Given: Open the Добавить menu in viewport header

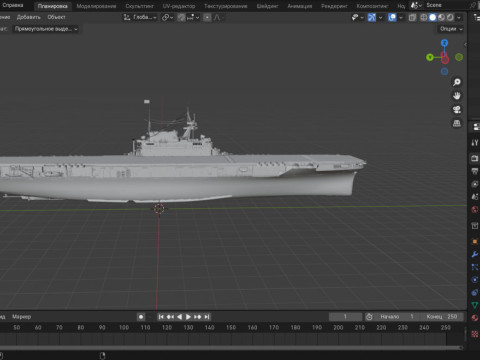Looking at the screenshot, I should tap(29, 17).
